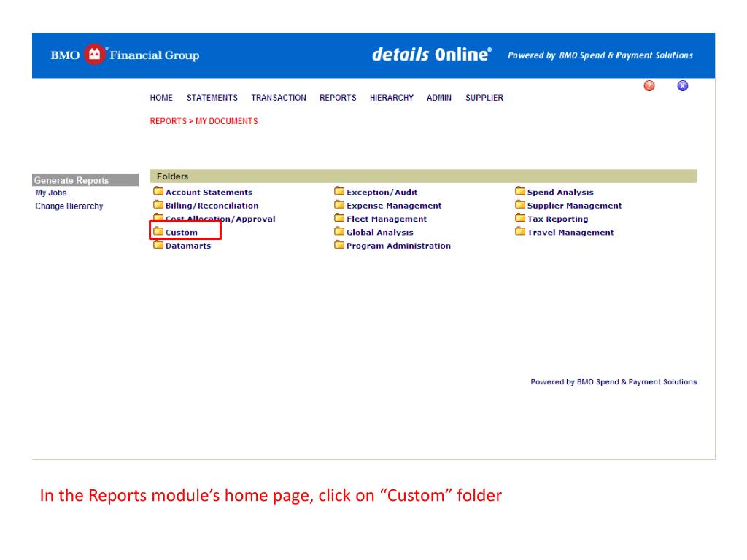Viewport: 747px width, 560px height.
Task: Click the BMO red roundel logo
Action: pyautogui.click(x=94, y=55)
